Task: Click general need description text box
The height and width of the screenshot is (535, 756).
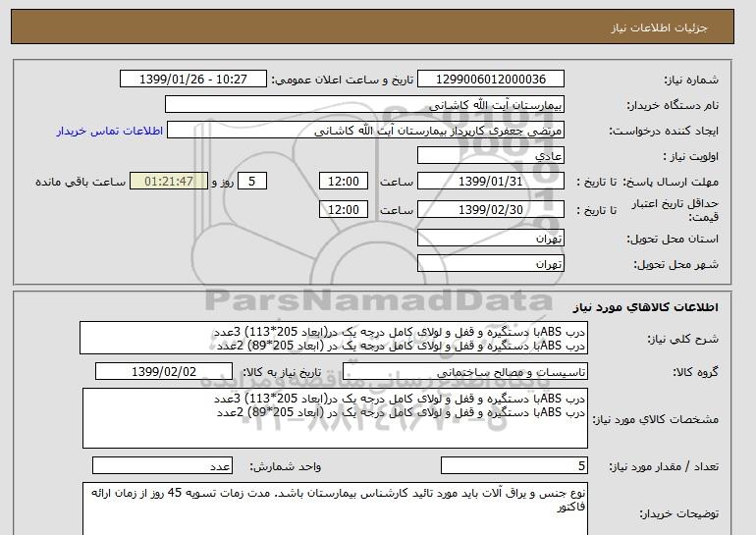Action: pos(334,339)
